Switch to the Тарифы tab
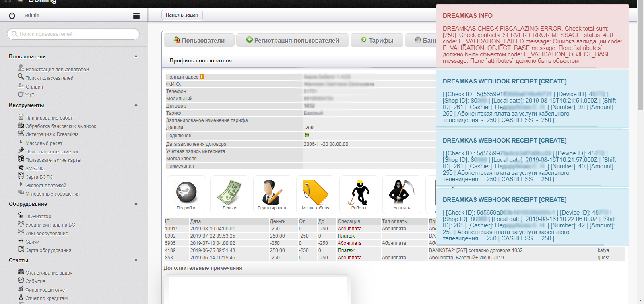Viewport: 644px width, 304px height. 377,40
